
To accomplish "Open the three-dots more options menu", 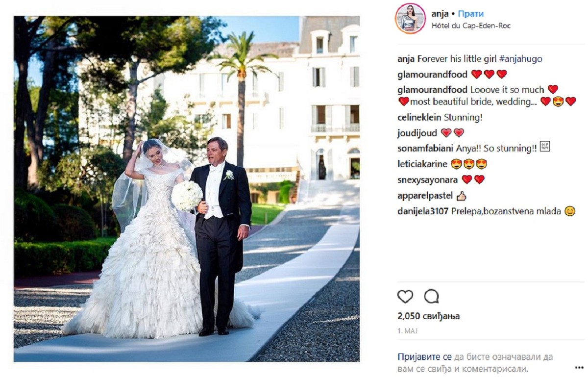I will [579, 367].
